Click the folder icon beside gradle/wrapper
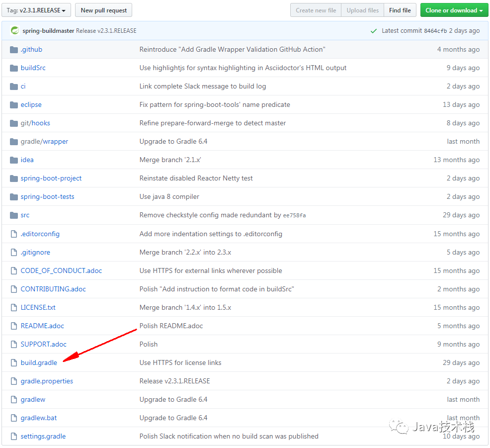This screenshot has height=448, width=490. pos(13,141)
